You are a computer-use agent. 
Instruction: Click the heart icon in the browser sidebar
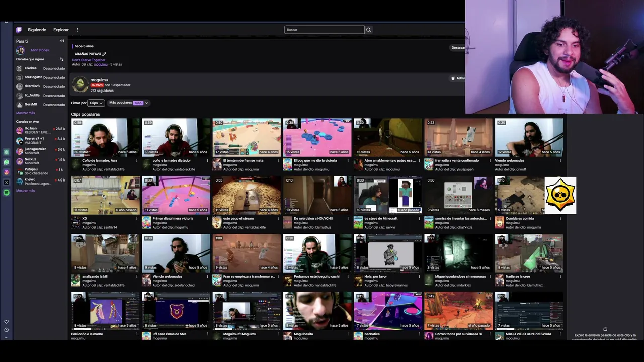[x=6, y=322]
